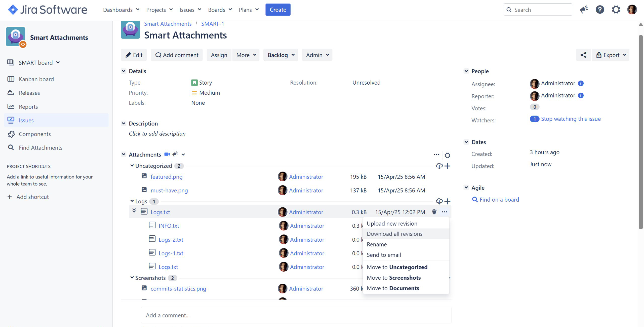Collapse the Screenshots category

point(132,278)
